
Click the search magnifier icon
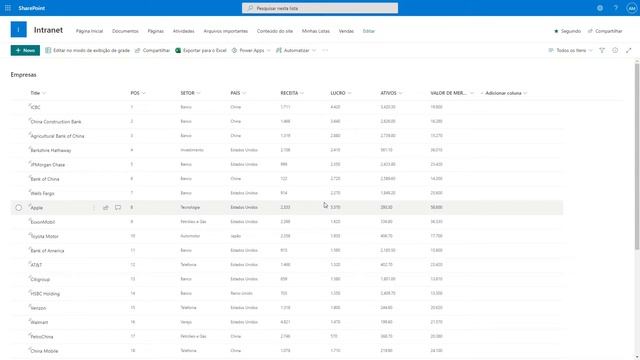click(250, 8)
